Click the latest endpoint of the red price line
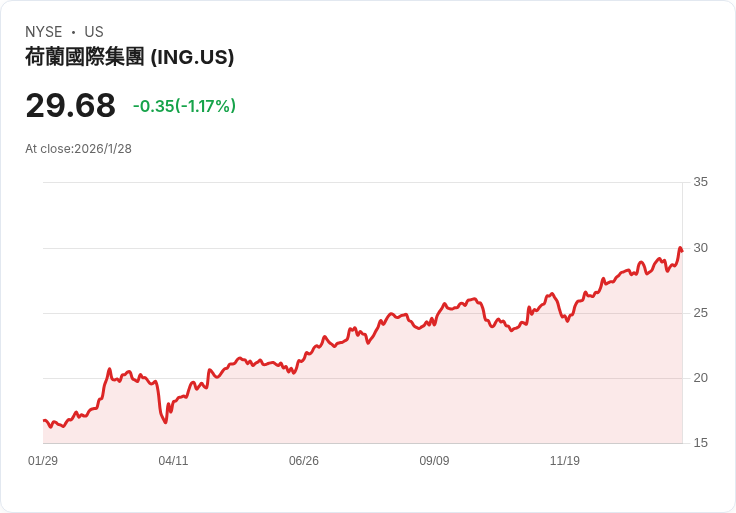736x513 pixels. (x=681, y=250)
